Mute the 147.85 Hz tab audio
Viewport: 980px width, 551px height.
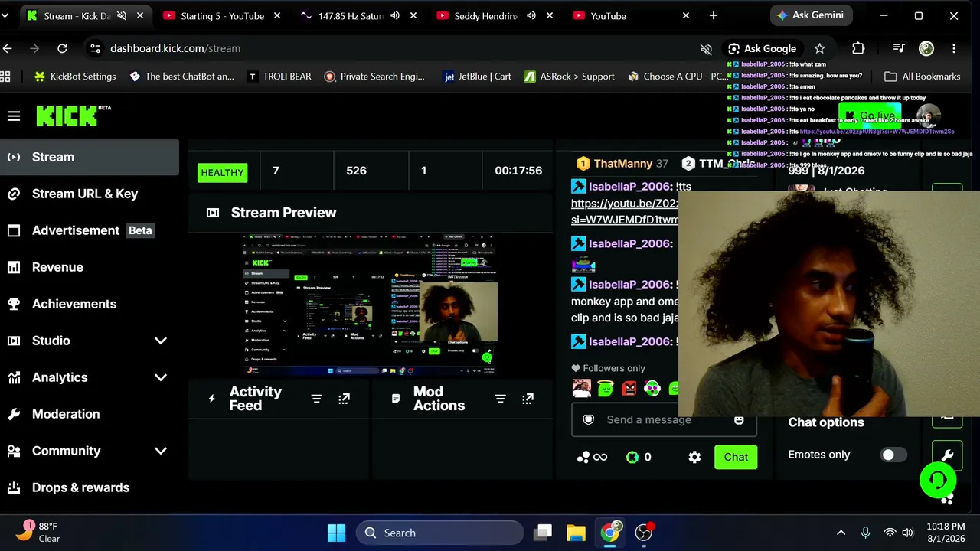395,16
